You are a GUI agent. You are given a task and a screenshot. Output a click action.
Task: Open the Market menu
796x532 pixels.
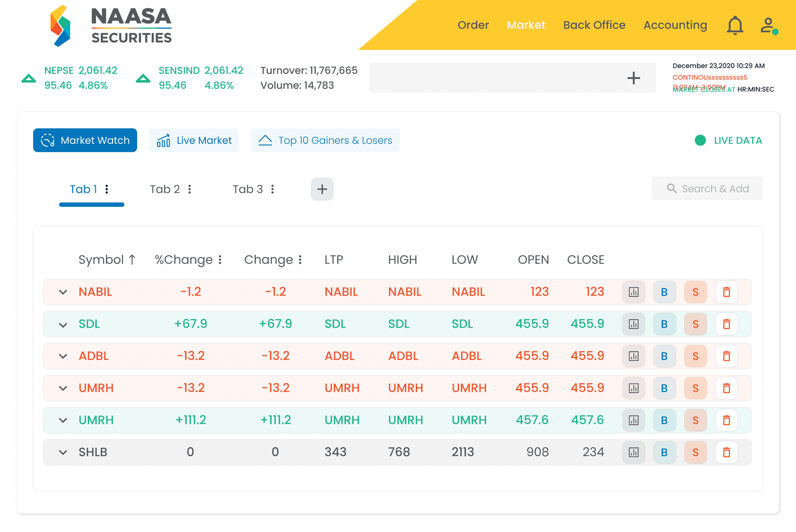click(526, 25)
